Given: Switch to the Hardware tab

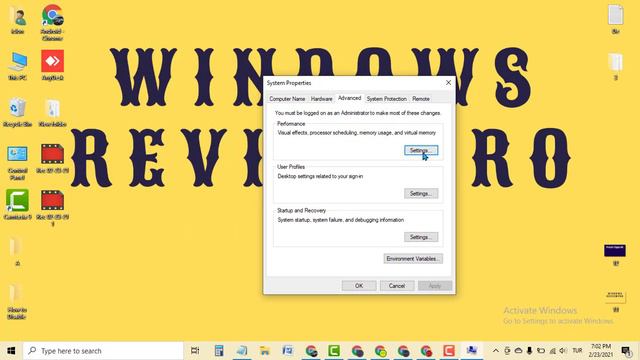Looking at the screenshot, I should pos(321,99).
